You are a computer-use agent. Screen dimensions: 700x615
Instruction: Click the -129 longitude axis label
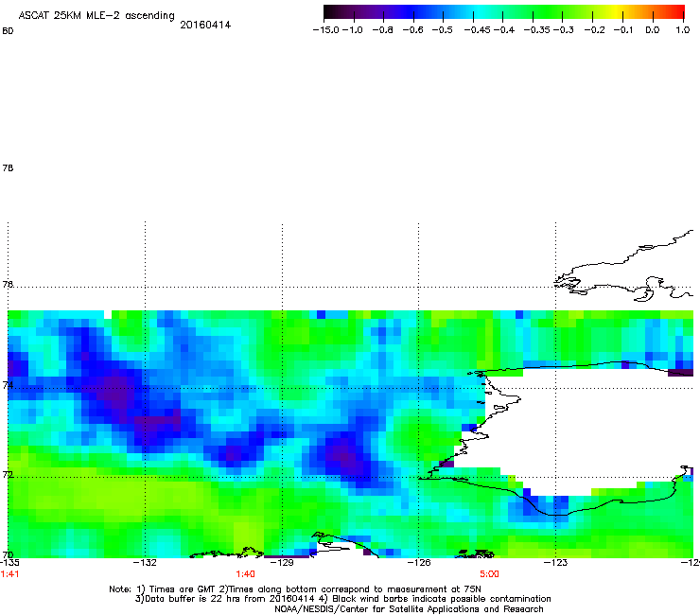282,562
